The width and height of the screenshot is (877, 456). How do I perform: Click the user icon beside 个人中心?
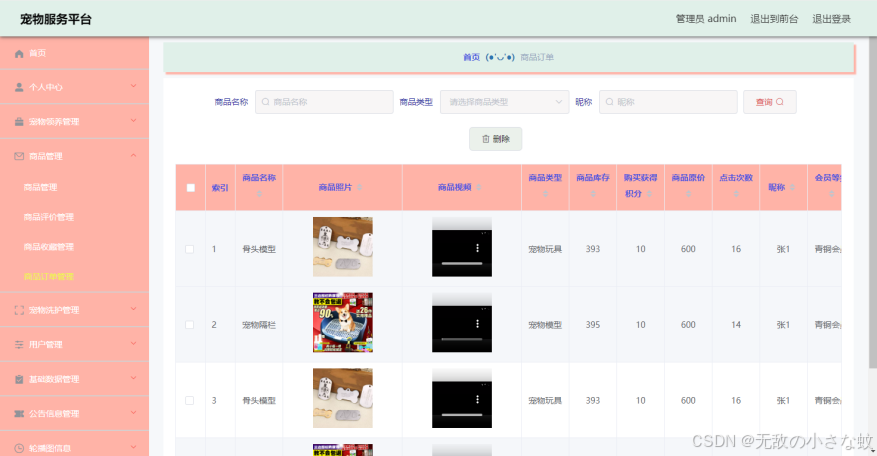(19, 87)
